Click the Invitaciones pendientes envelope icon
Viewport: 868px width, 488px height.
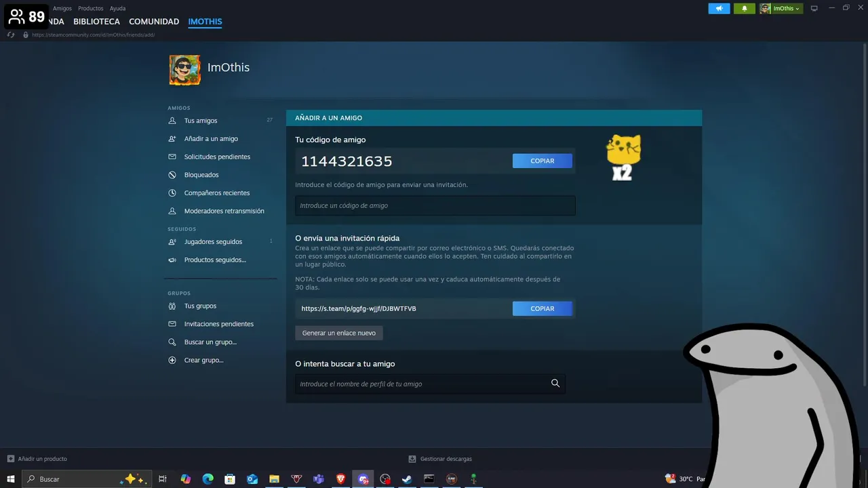coord(172,324)
